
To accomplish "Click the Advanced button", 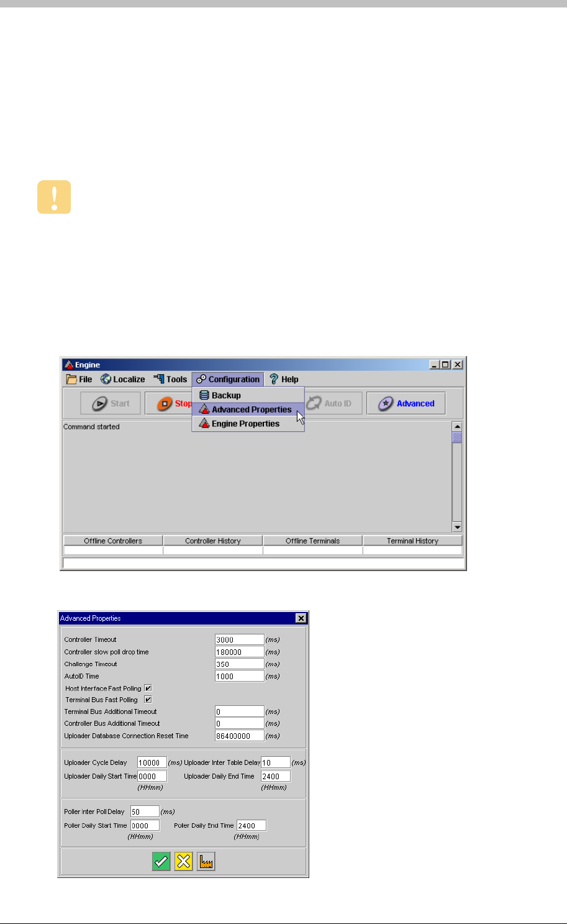I will coord(406,403).
